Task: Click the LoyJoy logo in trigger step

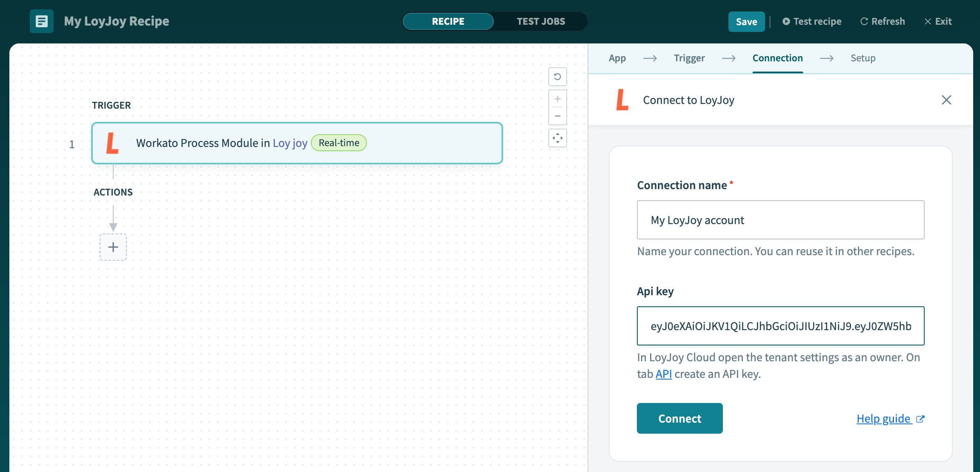Action: 112,143
